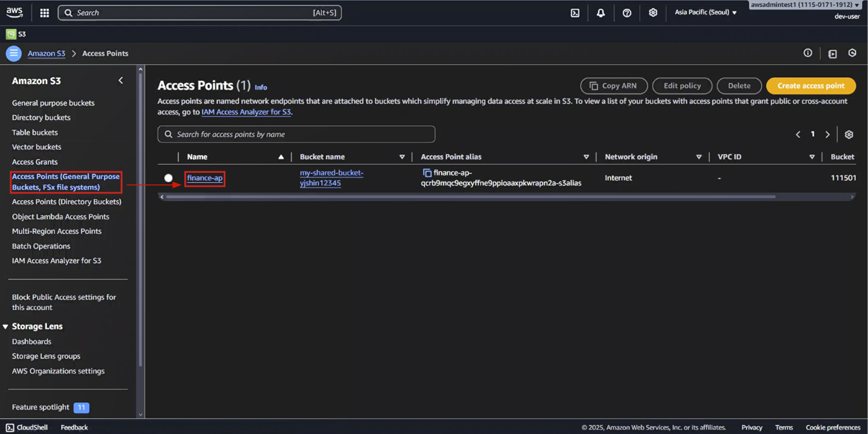This screenshot has width=868, height=434.
Task: Sort by Access Point alias column arrow
Action: coord(586,157)
